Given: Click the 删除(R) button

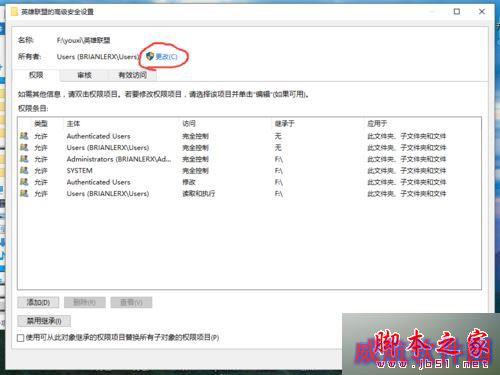Looking at the screenshot, I should click(x=85, y=302).
